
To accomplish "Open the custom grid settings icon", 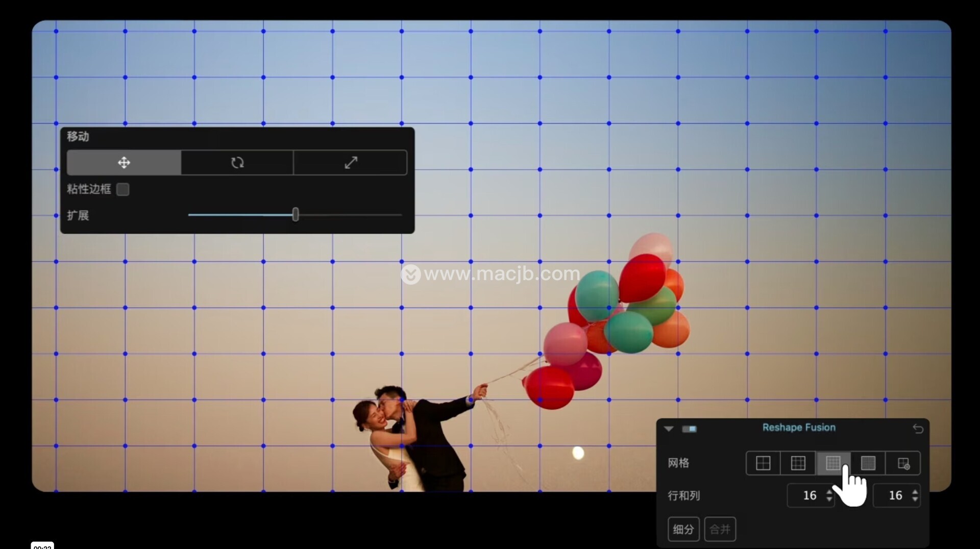I will pyautogui.click(x=903, y=463).
